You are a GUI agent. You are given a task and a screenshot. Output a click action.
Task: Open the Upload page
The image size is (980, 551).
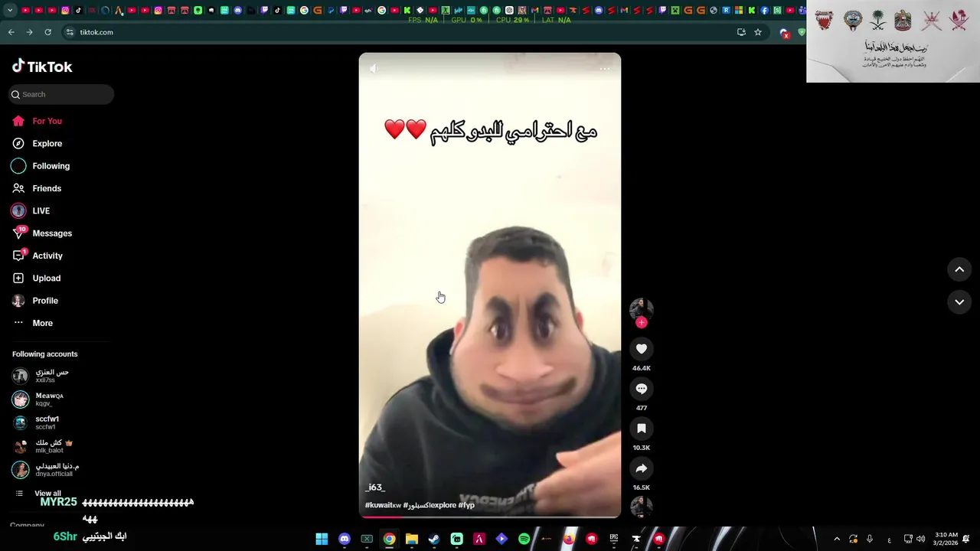click(36, 278)
